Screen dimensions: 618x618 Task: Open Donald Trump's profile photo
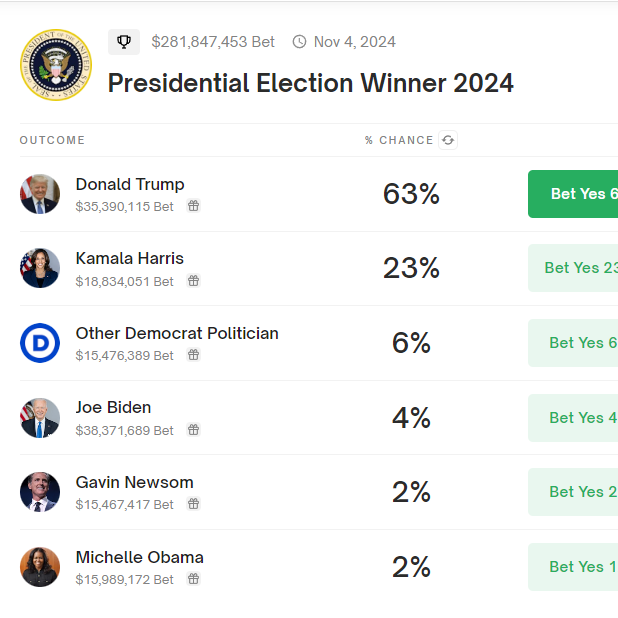point(40,194)
